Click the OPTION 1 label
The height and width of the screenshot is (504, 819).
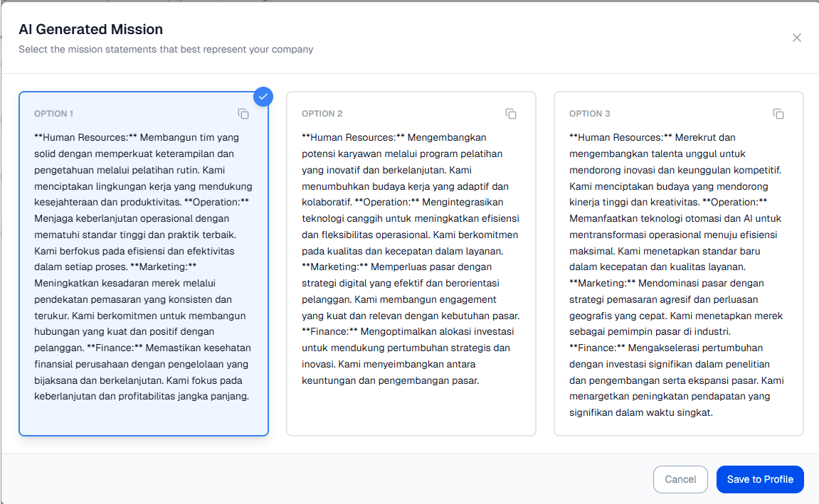point(54,114)
